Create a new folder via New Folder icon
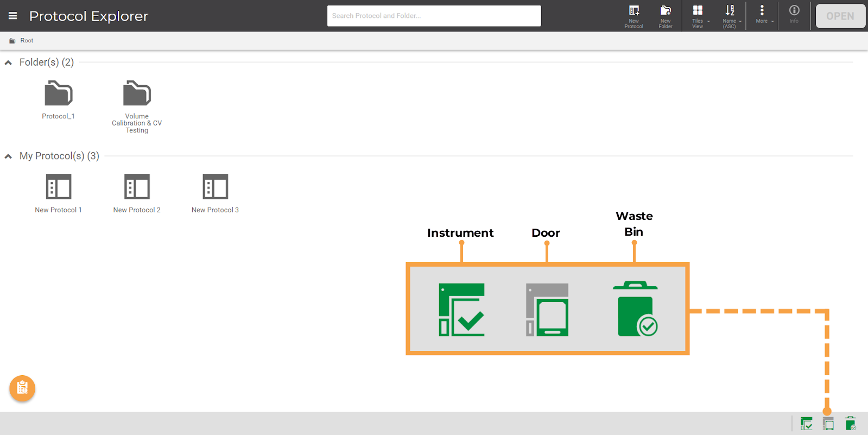 click(666, 16)
